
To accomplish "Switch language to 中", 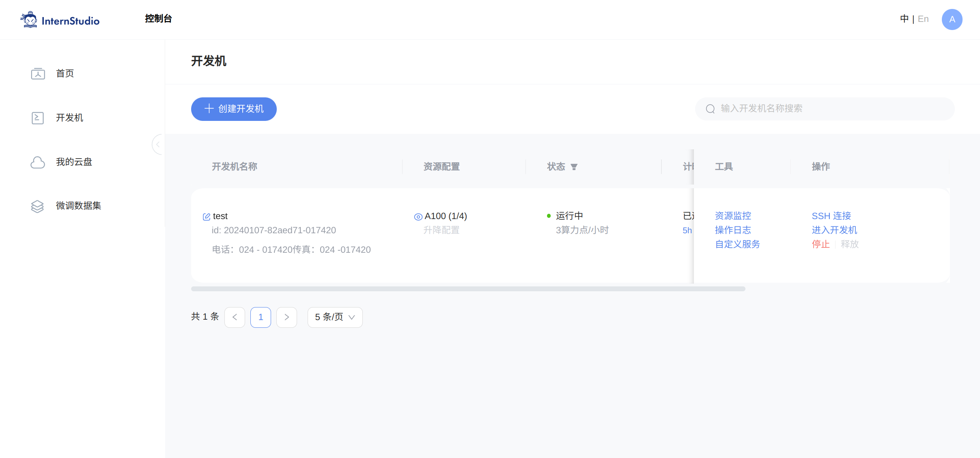I will tap(904, 19).
